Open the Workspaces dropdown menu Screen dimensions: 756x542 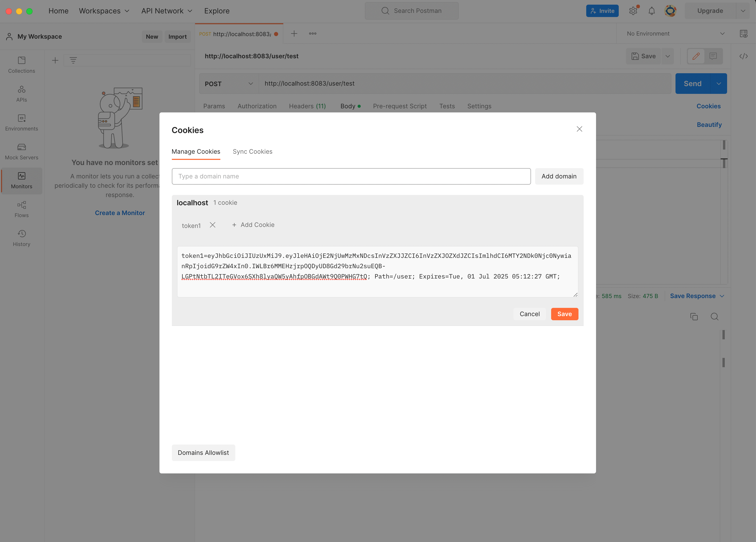click(104, 11)
